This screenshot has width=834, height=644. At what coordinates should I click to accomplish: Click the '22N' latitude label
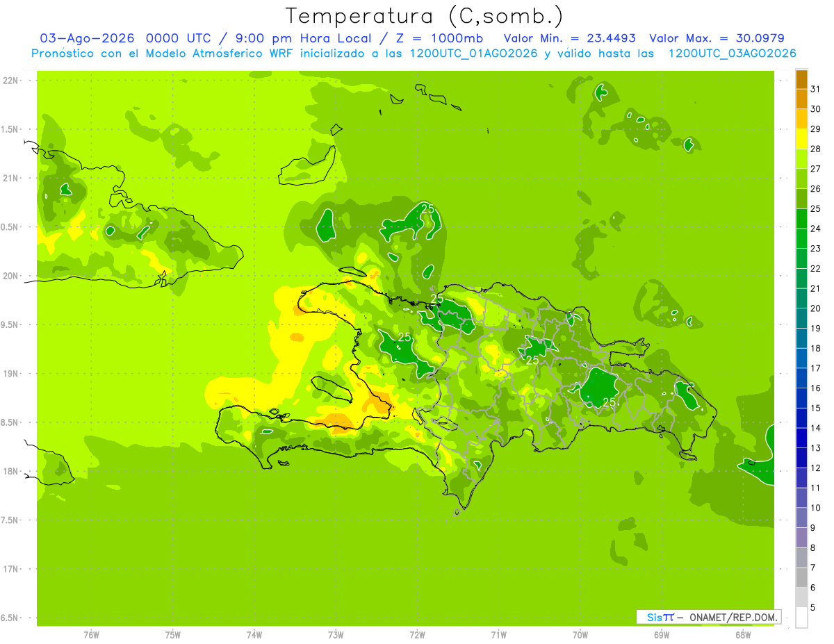pos(10,81)
